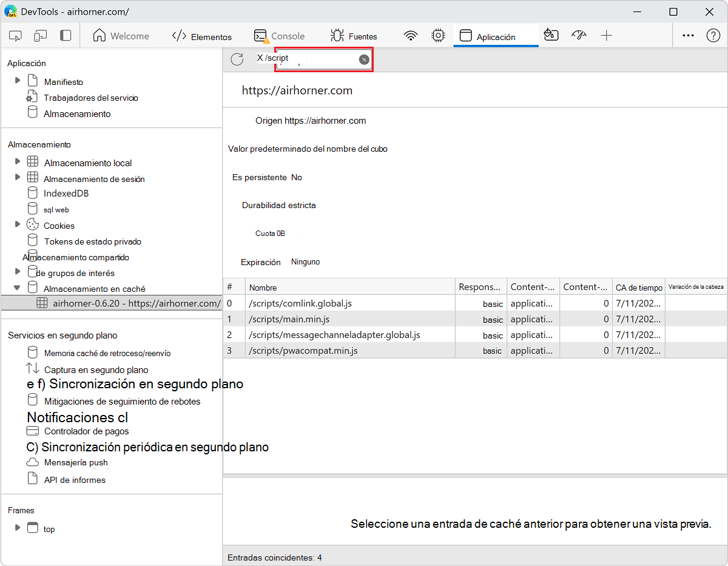The width and height of the screenshot is (728, 566).
Task: Collapse Almacenamiento en caché node
Action: point(18,288)
